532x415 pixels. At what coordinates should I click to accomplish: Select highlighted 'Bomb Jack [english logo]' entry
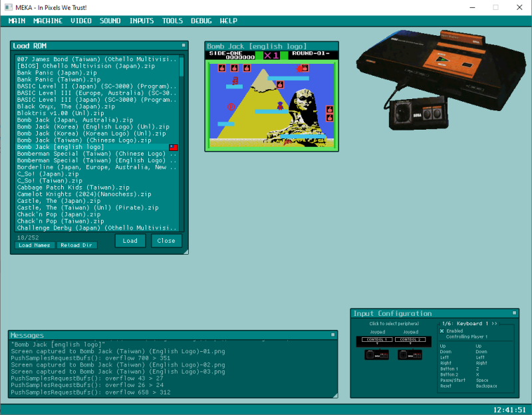97,147
